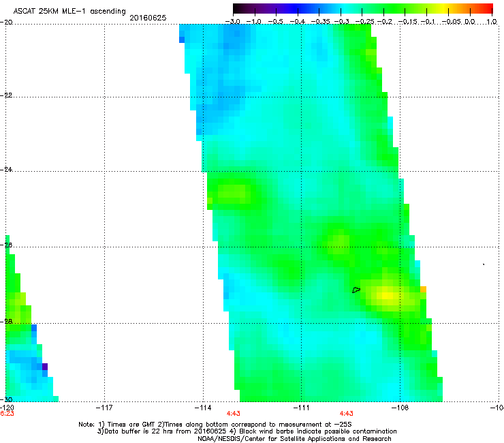The height and width of the screenshot is (443, 504).
Task: Click the -30 latitude axis label
Action: tap(6, 399)
